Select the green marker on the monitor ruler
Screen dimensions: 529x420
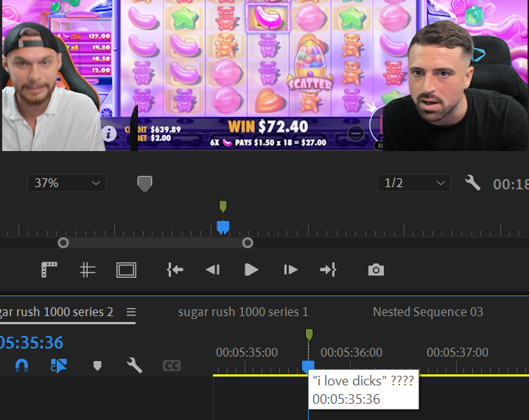coord(223,206)
